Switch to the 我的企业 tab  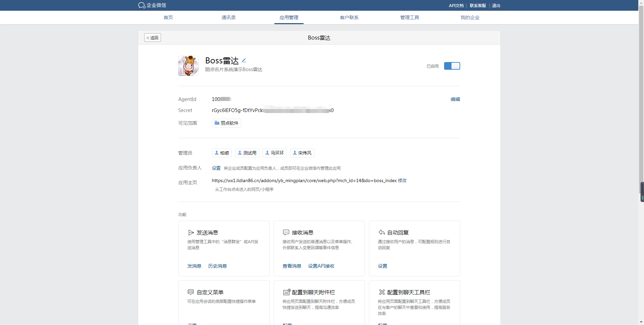(470, 17)
